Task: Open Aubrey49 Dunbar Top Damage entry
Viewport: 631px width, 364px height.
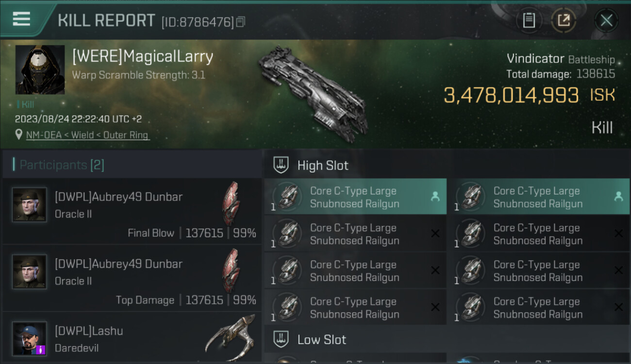Action: (x=132, y=278)
